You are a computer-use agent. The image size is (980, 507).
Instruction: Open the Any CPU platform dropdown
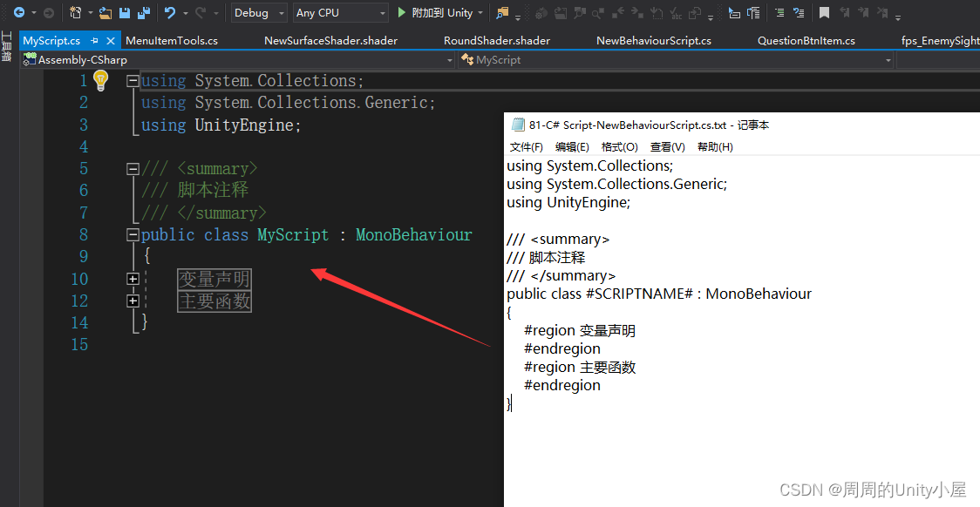(x=341, y=13)
